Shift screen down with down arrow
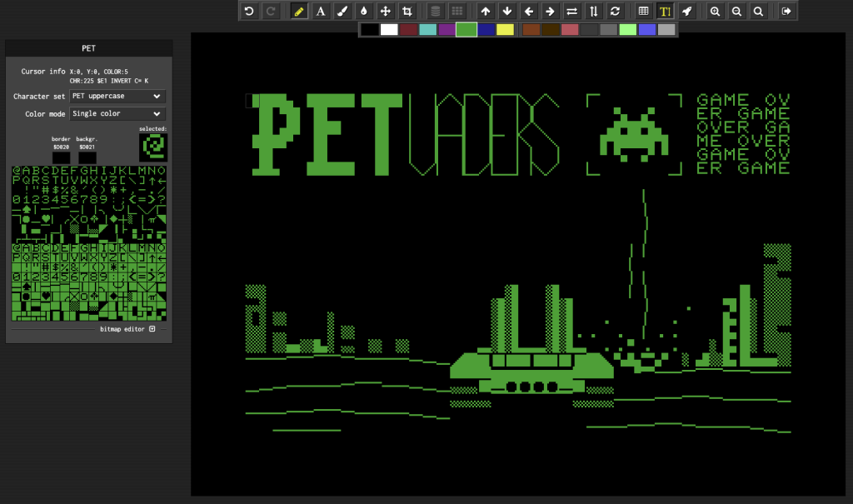The height and width of the screenshot is (504, 853). tap(507, 11)
